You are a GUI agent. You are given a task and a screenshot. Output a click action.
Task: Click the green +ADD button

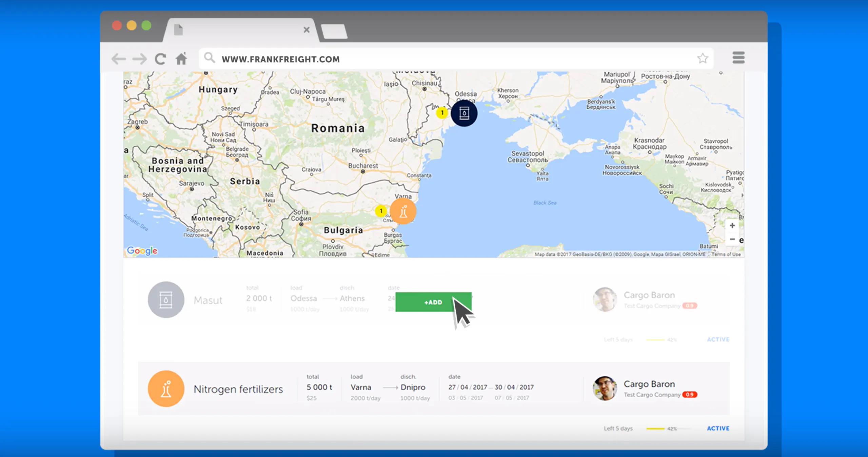pyautogui.click(x=433, y=302)
